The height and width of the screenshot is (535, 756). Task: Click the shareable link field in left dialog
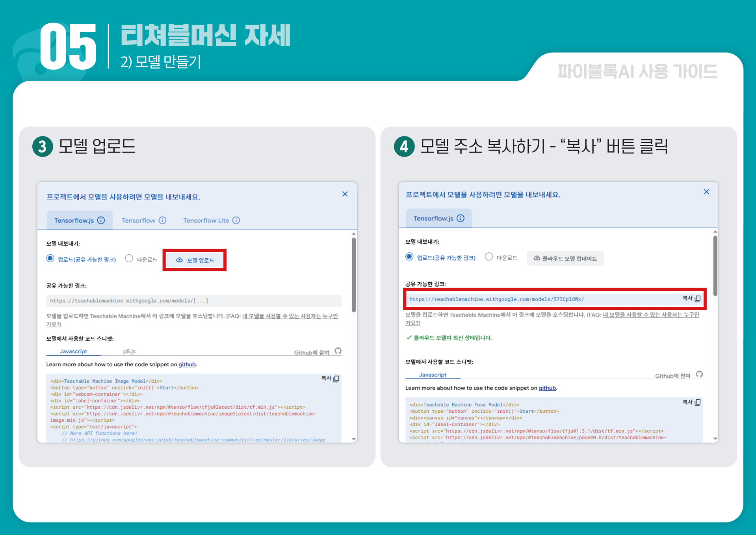tap(194, 301)
